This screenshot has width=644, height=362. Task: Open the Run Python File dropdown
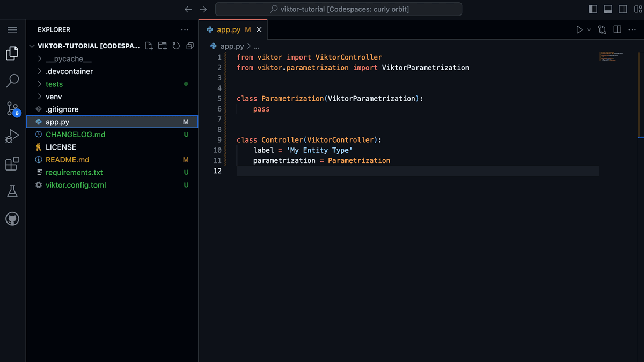point(588,29)
